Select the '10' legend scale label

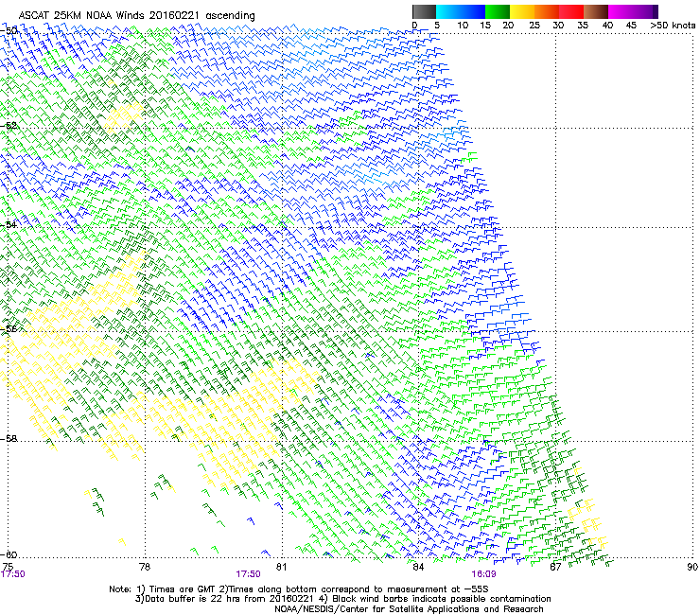(x=463, y=26)
